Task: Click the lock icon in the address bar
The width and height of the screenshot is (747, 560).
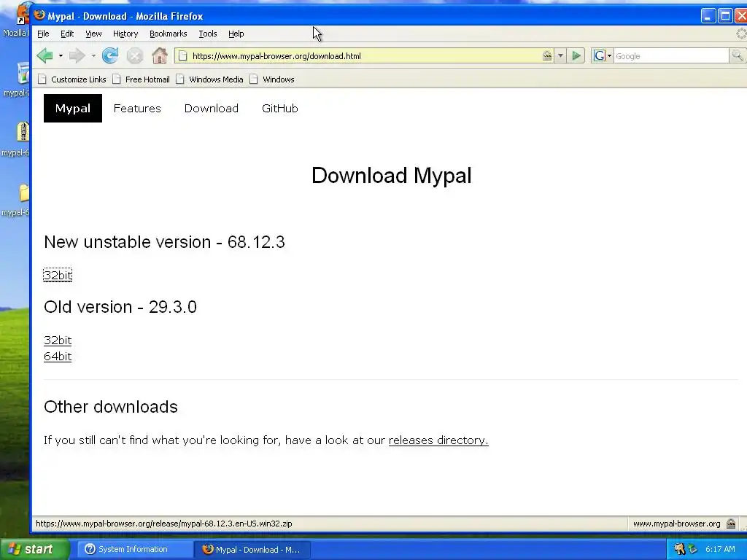Action: [x=547, y=55]
